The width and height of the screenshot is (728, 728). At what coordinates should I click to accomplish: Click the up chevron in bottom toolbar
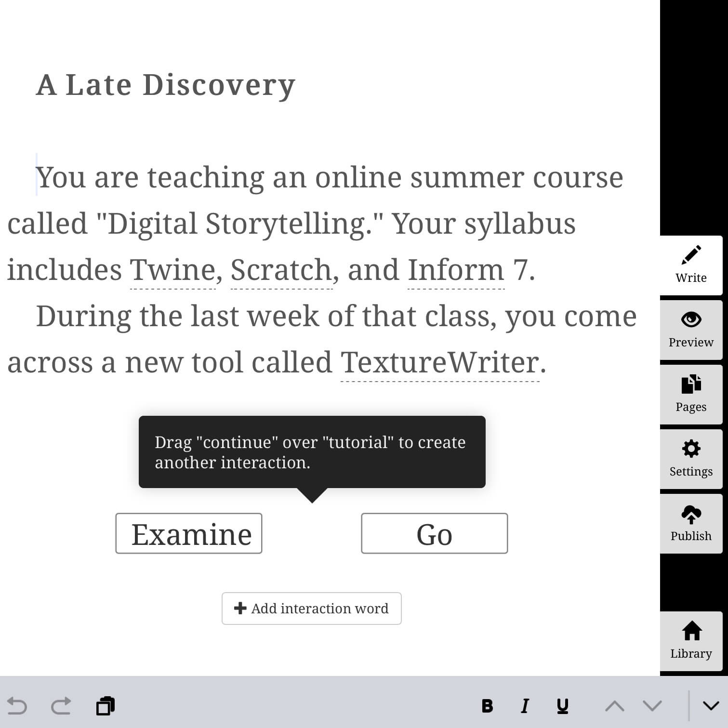click(x=614, y=706)
